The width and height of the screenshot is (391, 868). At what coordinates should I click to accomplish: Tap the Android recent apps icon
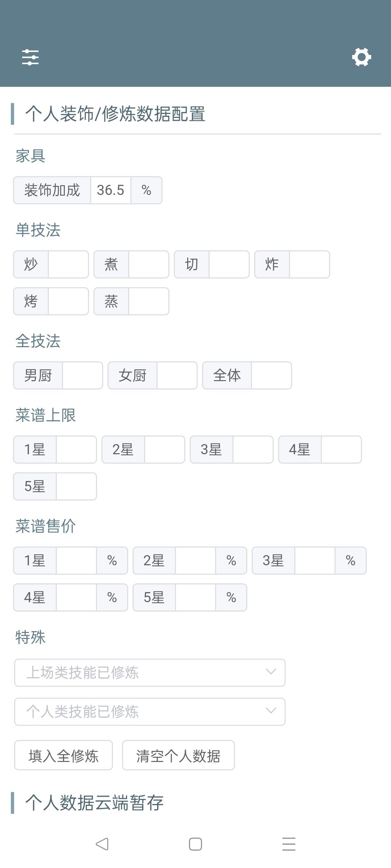click(x=289, y=844)
